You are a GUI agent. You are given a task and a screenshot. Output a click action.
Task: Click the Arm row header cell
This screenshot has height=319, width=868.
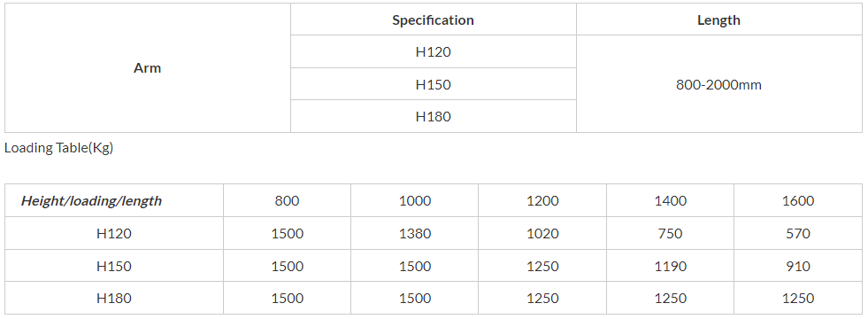[x=147, y=68]
